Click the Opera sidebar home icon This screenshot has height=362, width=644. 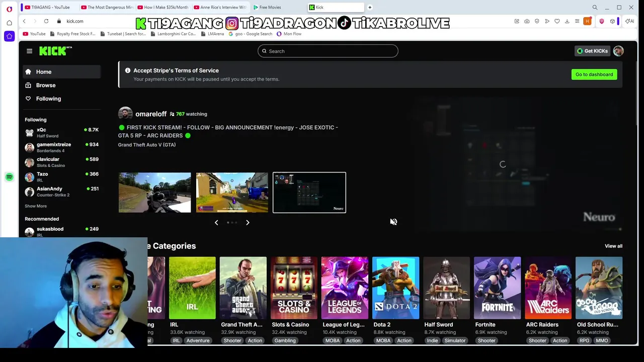pyautogui.click(x=9, y=23)
